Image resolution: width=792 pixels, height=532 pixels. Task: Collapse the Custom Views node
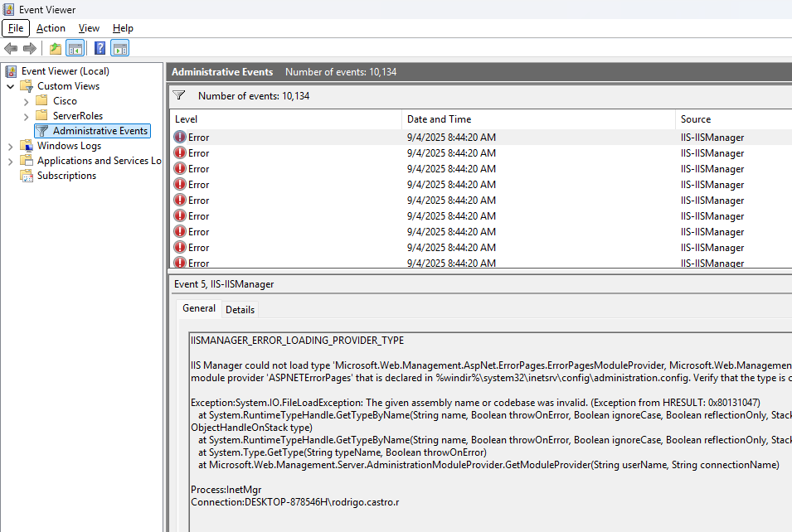[11, 86]
